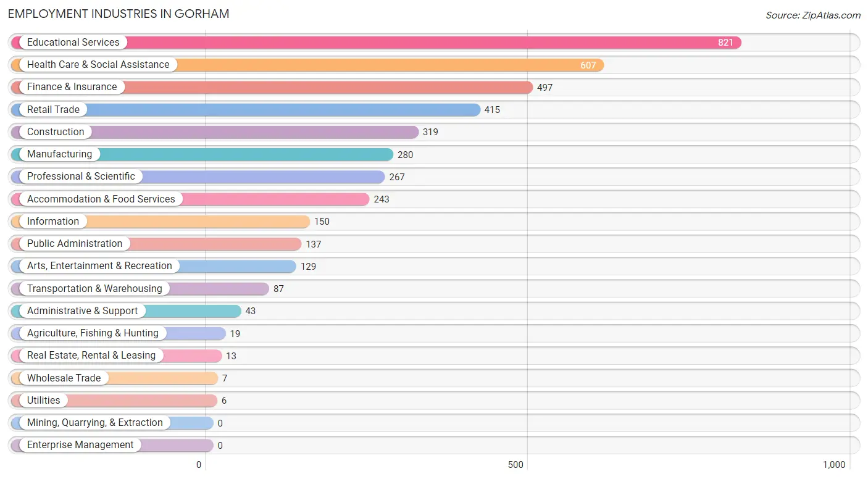Click the Enterprise Management label
The width and height of the screenshot is (868, 479).
click(x=80, y=445)
